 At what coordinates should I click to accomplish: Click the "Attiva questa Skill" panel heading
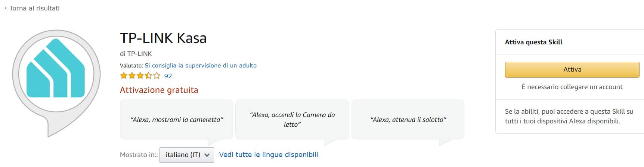533,42
